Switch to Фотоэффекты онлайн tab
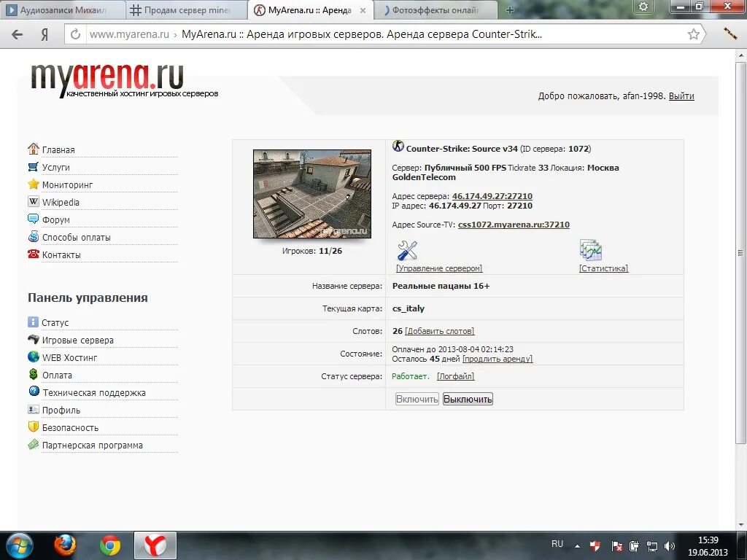Screen dimensions: 747x560 436,10
